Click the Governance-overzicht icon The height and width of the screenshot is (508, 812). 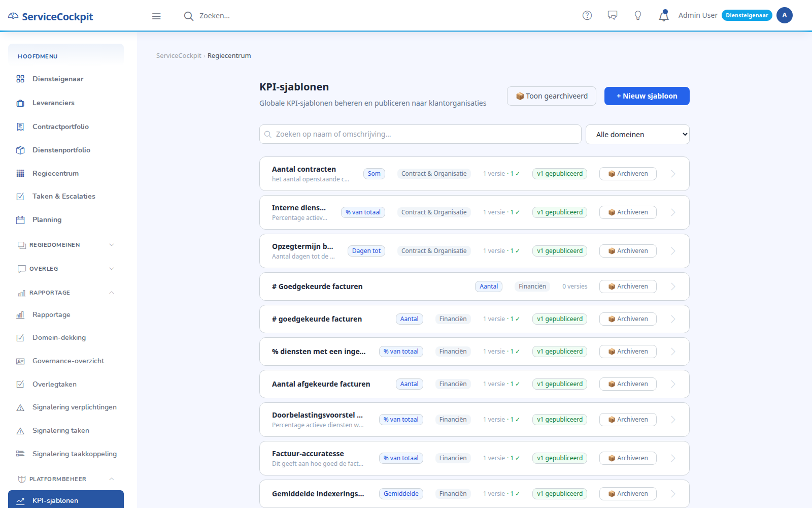[x=20, y=361]
